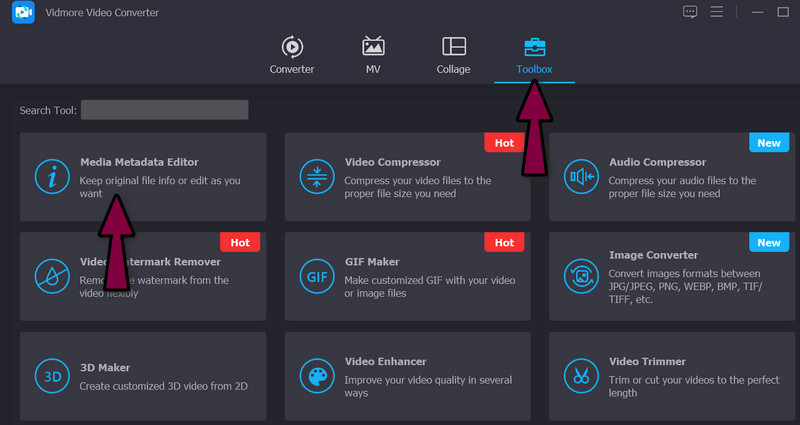
Task: Click the Video Compressor icon
Action: click(x=316, y=176)
